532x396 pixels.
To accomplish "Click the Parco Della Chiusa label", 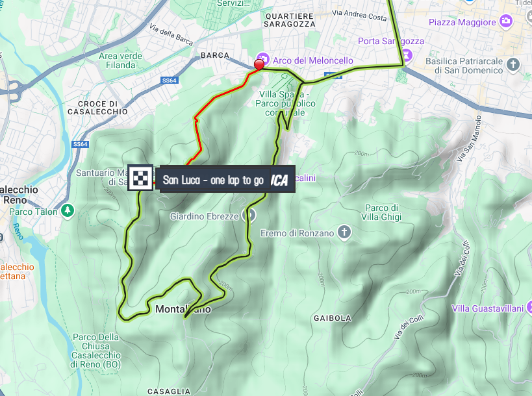I will click(x=95, y=351).
